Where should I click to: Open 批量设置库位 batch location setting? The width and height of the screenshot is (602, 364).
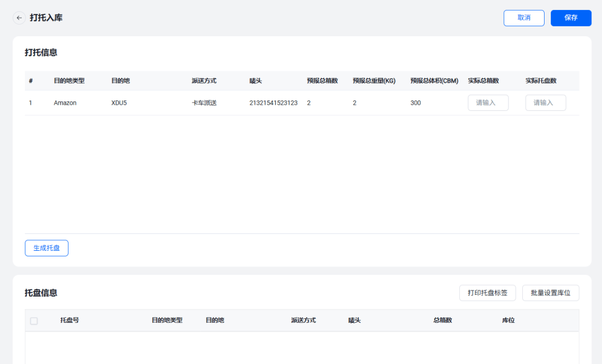tap(550, 293)
